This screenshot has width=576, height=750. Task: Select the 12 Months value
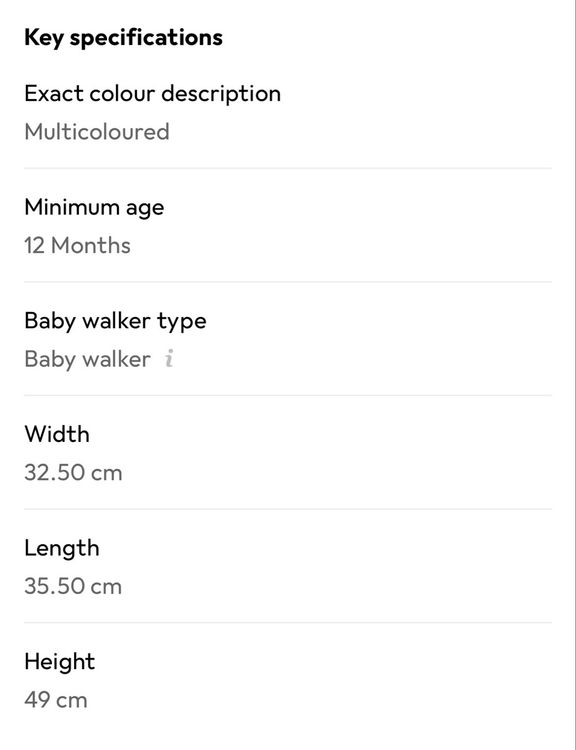[78, 245]
